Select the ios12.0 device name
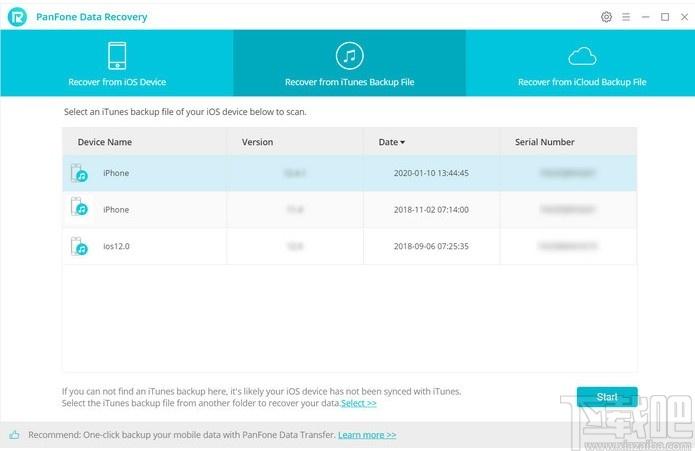Viewport: 695px width, 451px height. tap(116, 246)
